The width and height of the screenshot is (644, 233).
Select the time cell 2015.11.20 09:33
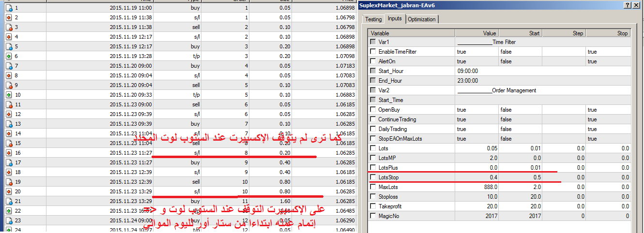pos(131,95)
